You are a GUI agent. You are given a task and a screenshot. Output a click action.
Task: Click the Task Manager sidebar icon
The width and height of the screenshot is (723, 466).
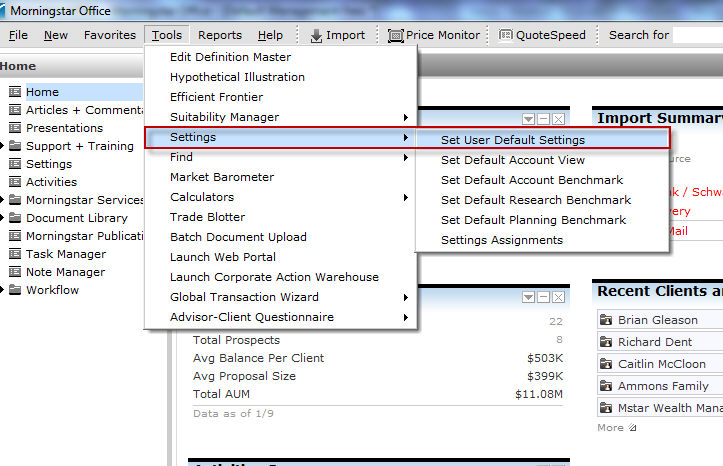(x=15, y=254)
